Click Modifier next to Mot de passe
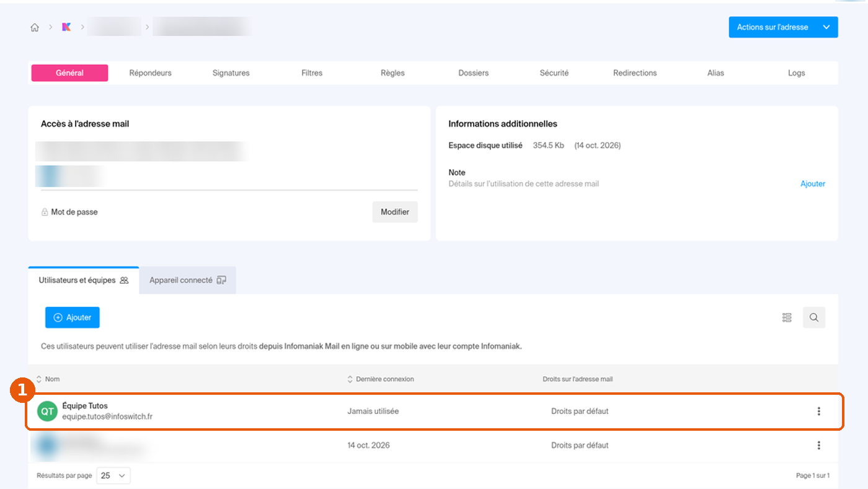 click(x=395, y=212)
